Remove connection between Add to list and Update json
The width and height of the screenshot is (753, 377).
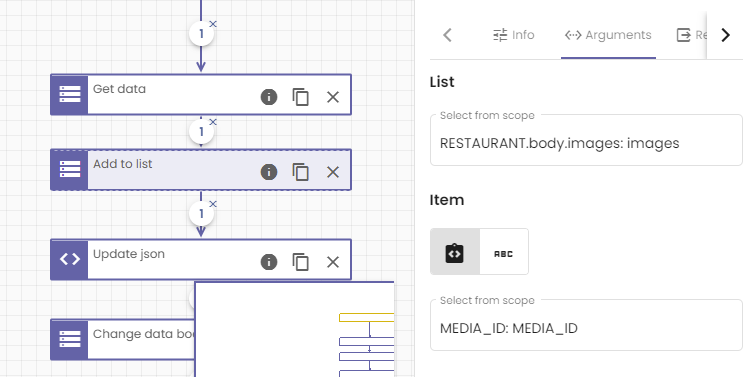213,204
